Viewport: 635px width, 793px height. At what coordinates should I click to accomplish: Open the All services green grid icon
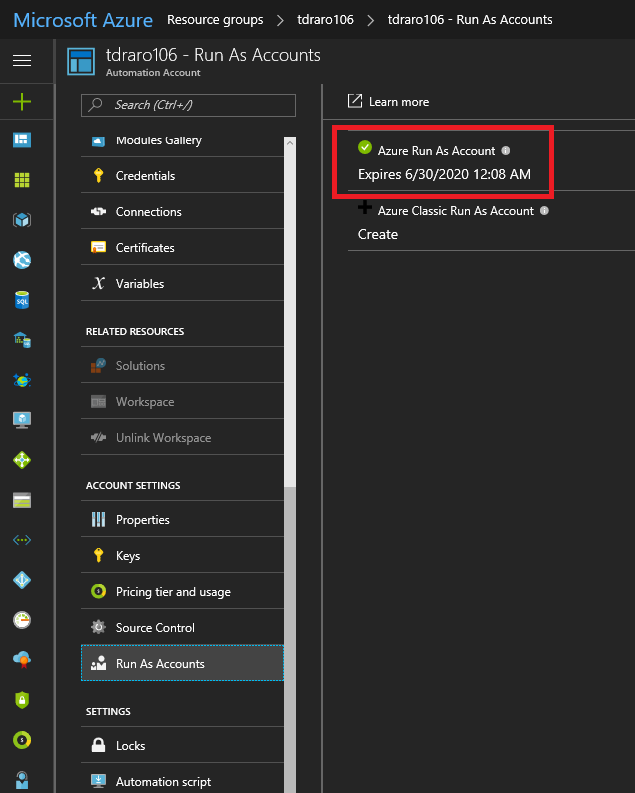(x=22, y=180)
